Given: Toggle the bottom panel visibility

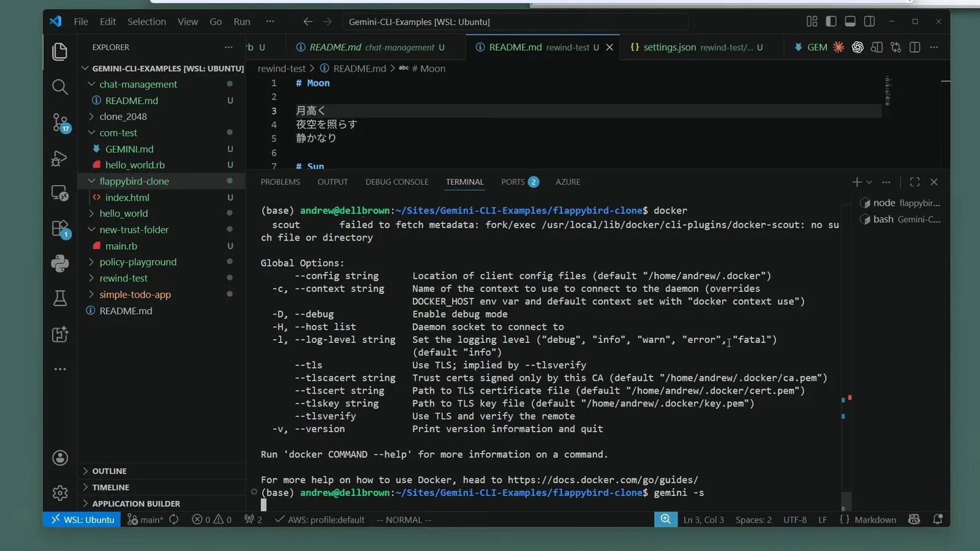Looking at the screenshot, I should [850, 21].
